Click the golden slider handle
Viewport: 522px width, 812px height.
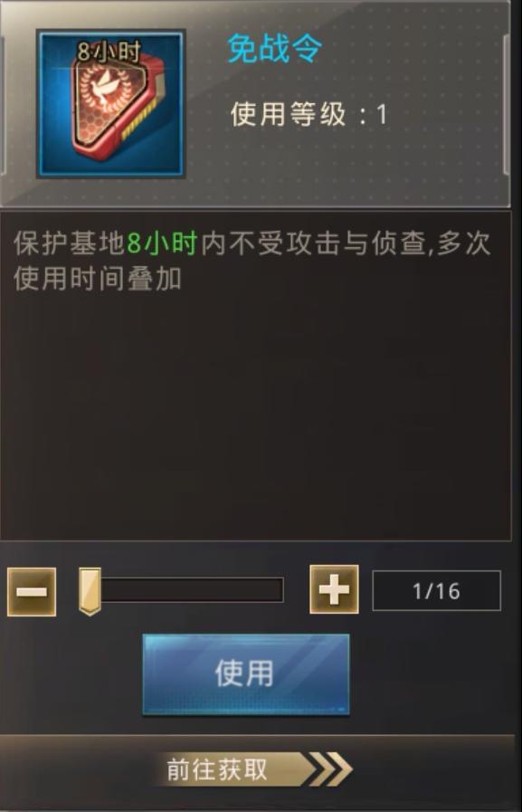pos(90,591)
